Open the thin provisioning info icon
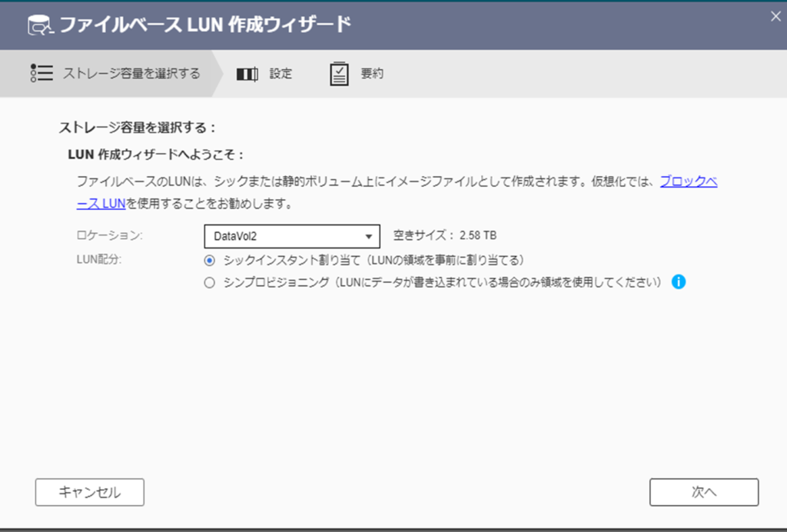The width and height of the screenshot is (787, 532). pos(678,282)
